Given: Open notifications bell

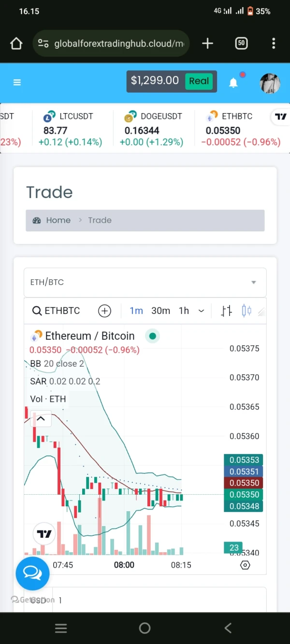Looking at the screenshot, I should [x=233, y=83].
